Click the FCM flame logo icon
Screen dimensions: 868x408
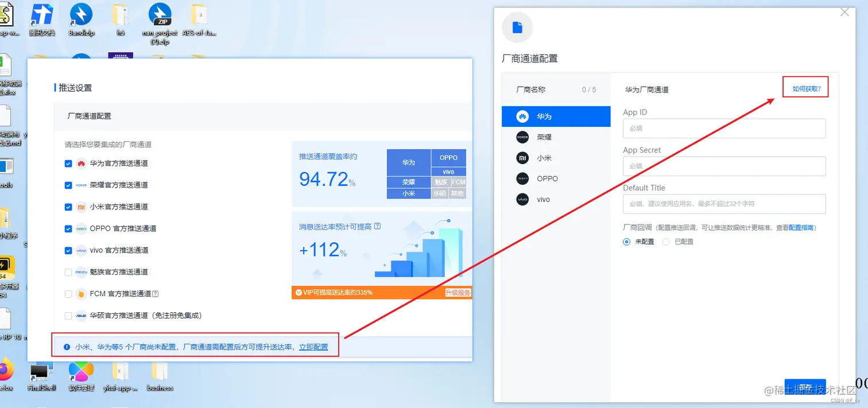(81, 294)
